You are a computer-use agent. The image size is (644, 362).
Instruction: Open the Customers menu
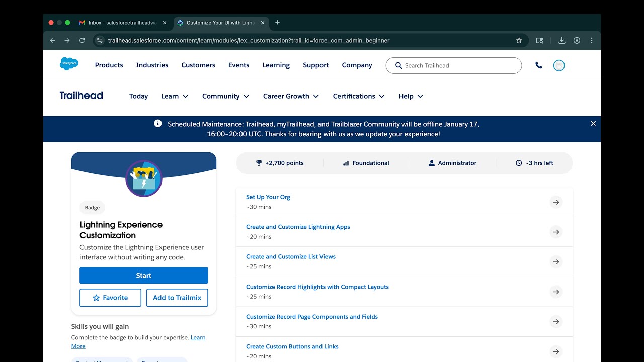198,65
